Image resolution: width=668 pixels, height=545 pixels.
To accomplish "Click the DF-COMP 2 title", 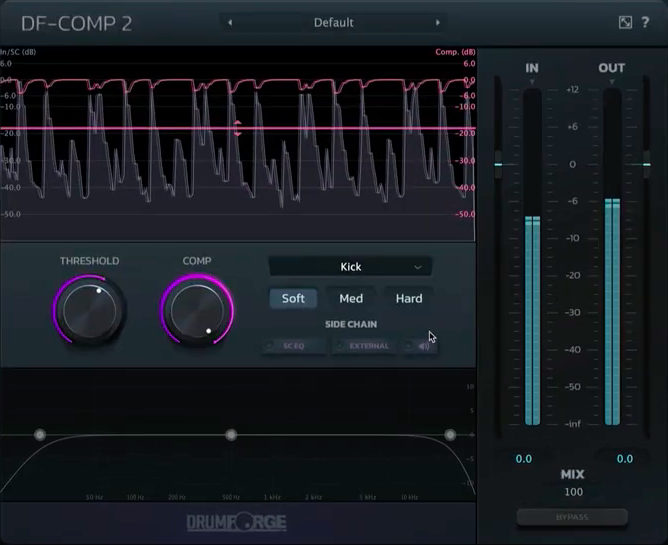I will click(76, 23).
